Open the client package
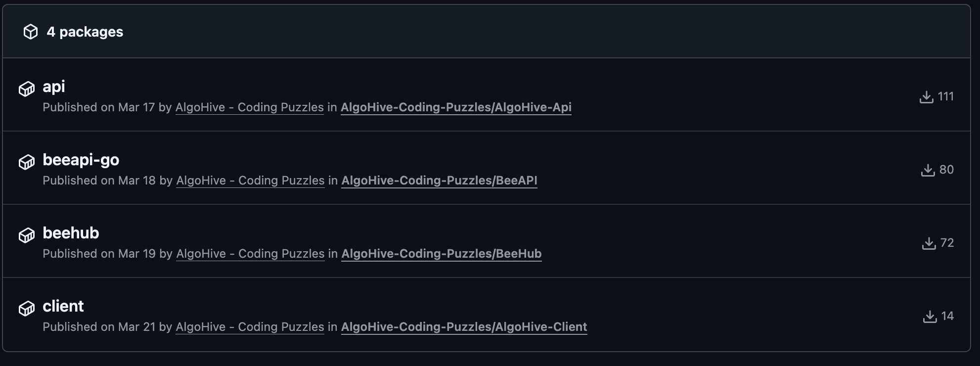Screen dimensions: 980x366 (63, 307)
